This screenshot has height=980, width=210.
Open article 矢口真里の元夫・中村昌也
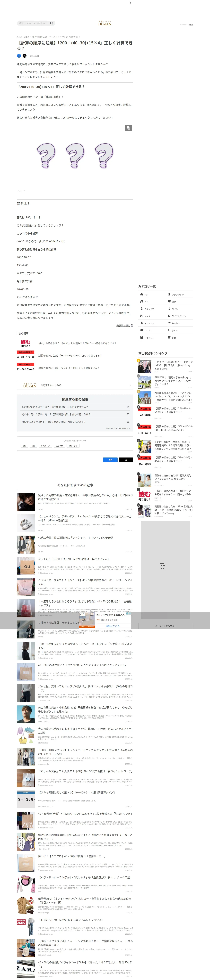click(75, 714)
